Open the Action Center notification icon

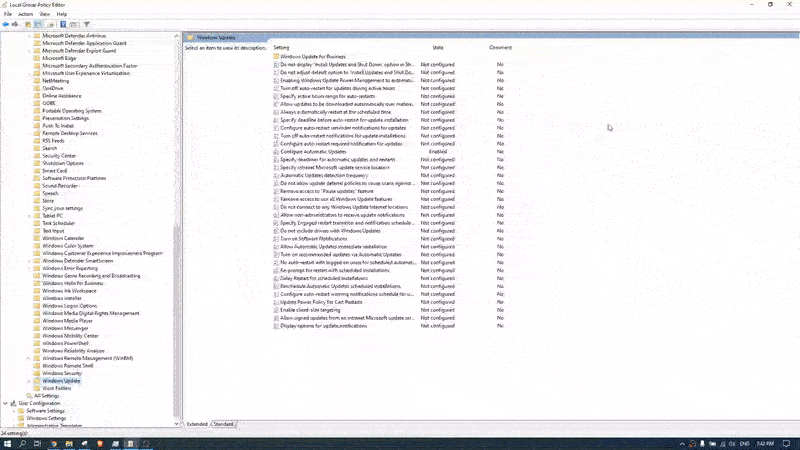[786, 444]
